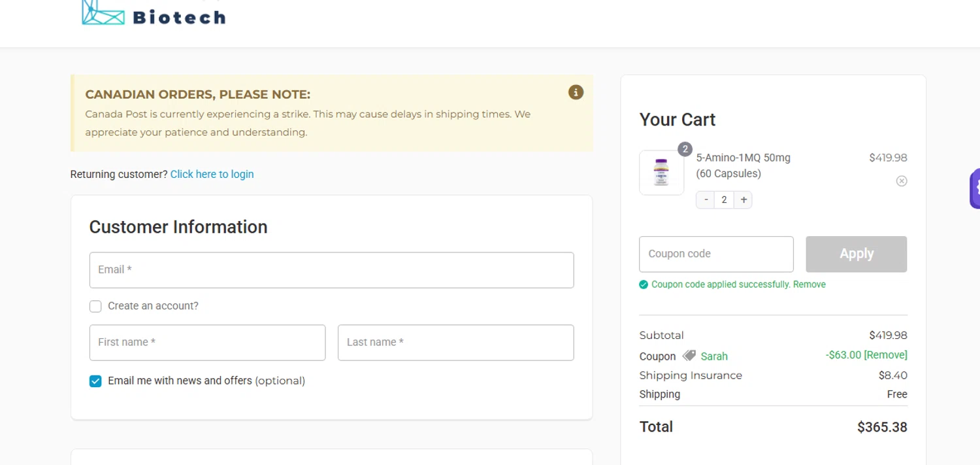980x465 pixels.
Task: Click the purple widget tab at right edge
Action: click(x=975, y=188)
